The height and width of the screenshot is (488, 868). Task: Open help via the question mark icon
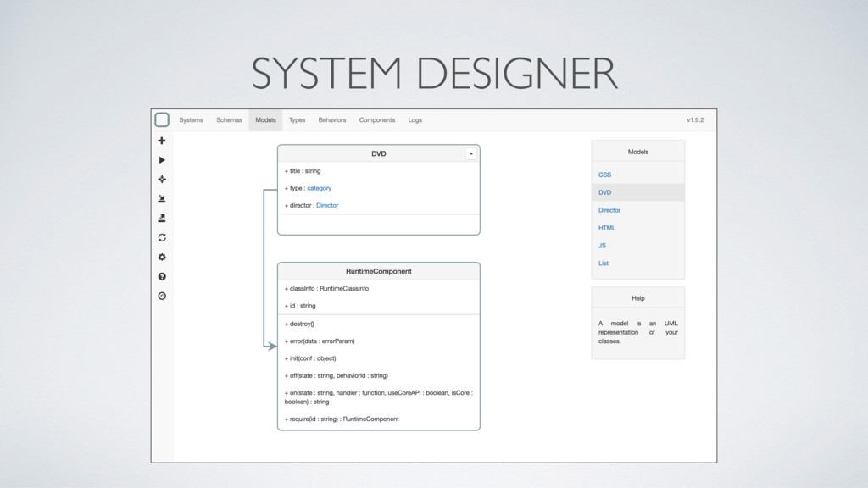tap(162, 276)
